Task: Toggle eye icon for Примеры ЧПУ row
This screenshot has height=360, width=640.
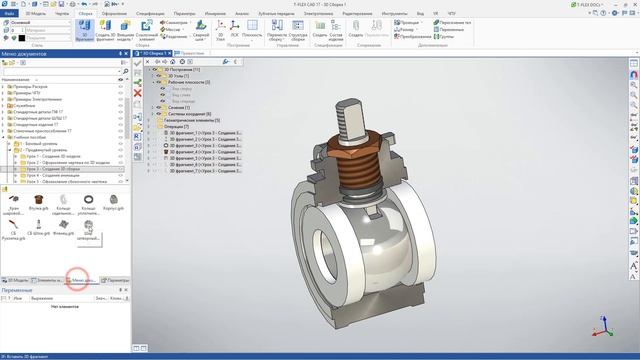Action: tap(120, 93)
